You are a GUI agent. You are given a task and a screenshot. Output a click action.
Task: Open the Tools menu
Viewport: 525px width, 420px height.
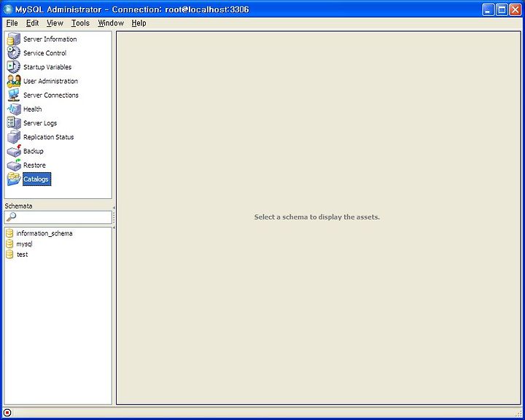80,23
